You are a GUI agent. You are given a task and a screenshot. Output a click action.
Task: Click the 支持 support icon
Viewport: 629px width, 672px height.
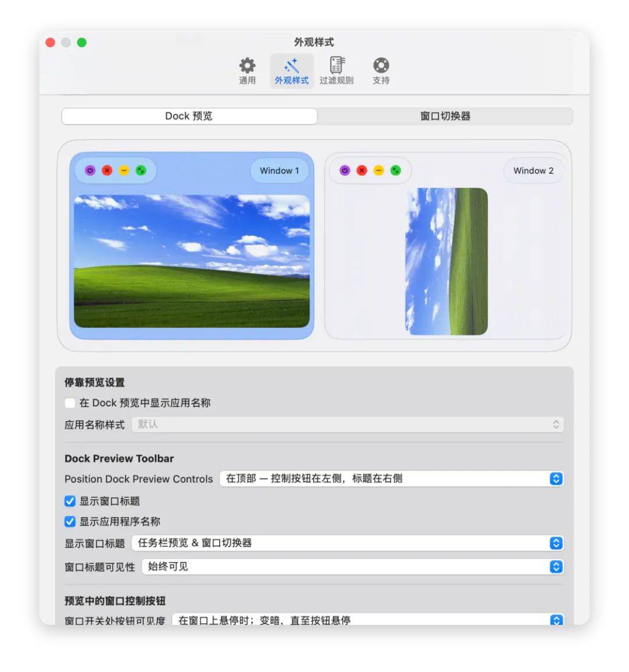[381, 69]
